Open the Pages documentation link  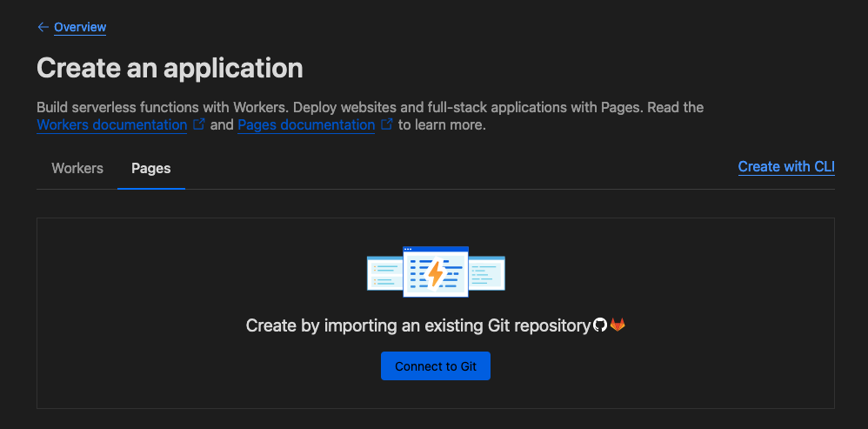(306, 124)
